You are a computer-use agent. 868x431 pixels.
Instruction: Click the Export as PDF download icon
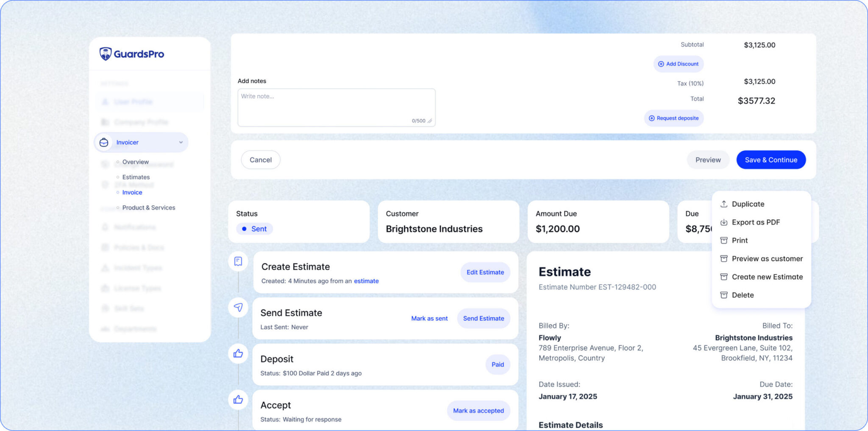pyautogui.click(x=724, y=222)
